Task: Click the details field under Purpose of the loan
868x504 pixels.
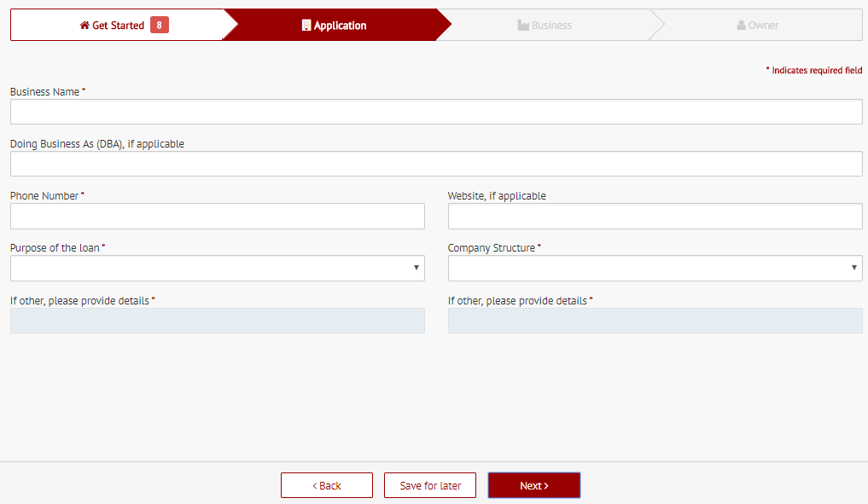Action: coord(217,321)
